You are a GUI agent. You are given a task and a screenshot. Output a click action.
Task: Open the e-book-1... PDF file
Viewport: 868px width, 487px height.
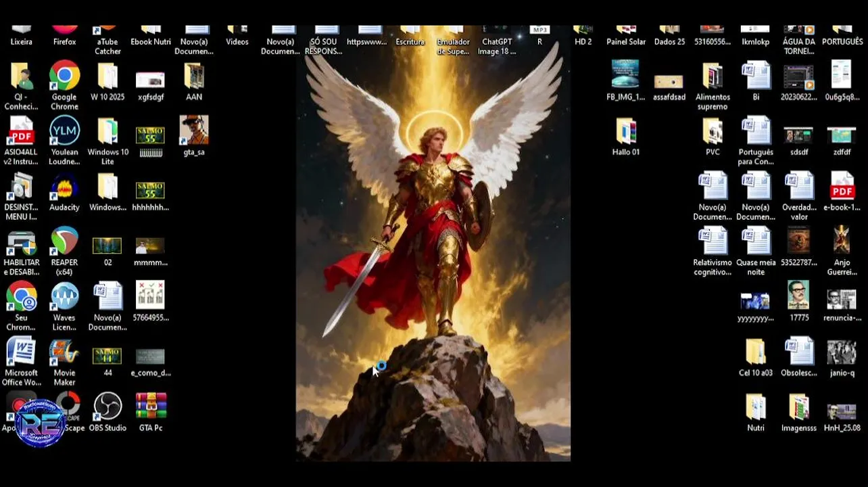point(842,186)
